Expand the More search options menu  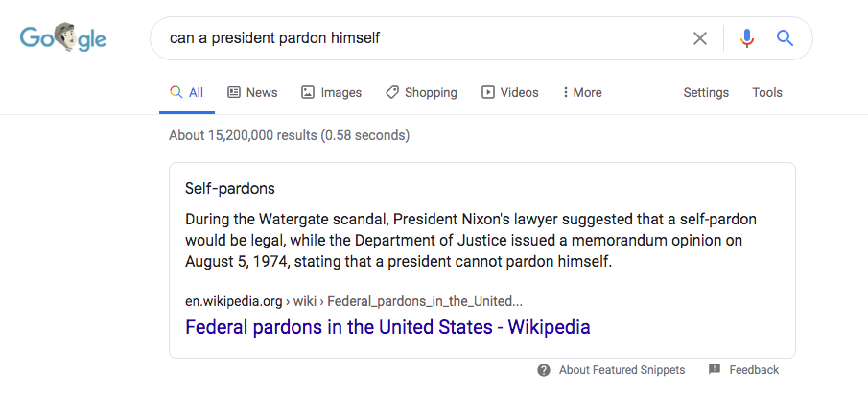(x=582, y=92)
